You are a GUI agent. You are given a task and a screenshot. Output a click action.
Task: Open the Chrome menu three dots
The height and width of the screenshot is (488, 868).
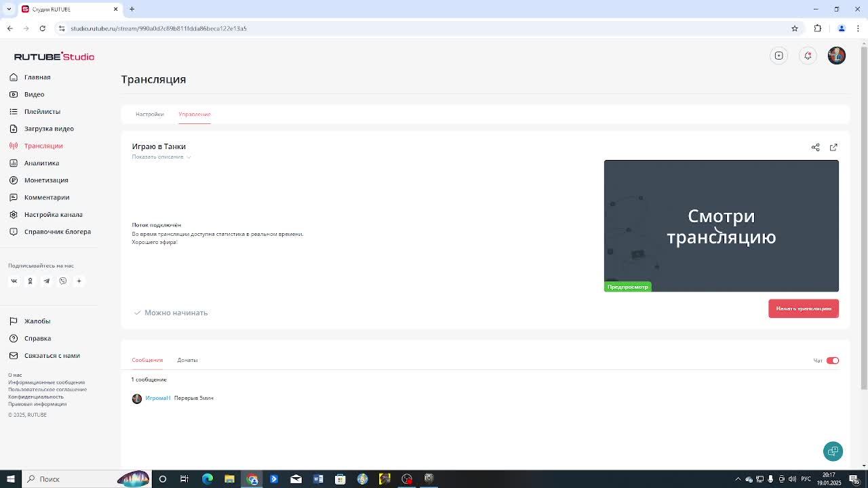(x=858, y=28)
